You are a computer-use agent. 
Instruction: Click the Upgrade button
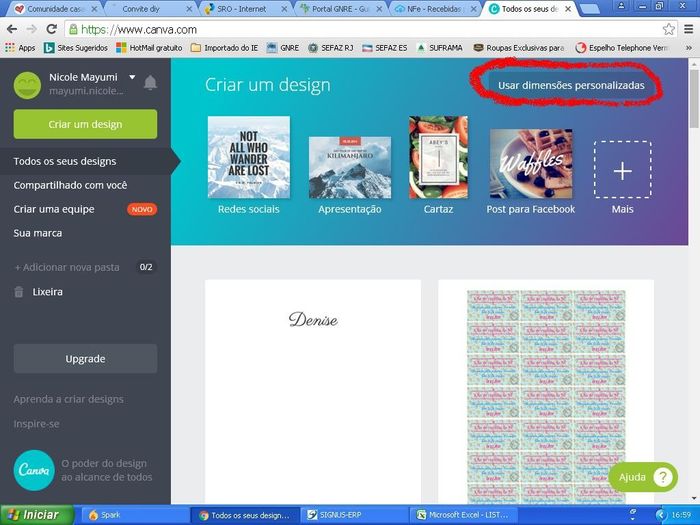click(85, 358)
